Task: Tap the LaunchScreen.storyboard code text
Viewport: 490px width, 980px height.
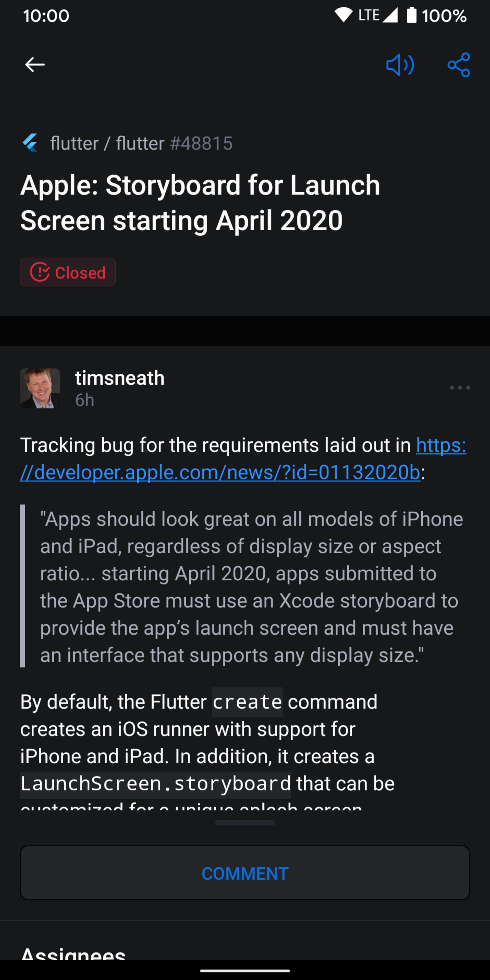Action: click(156, 784)
